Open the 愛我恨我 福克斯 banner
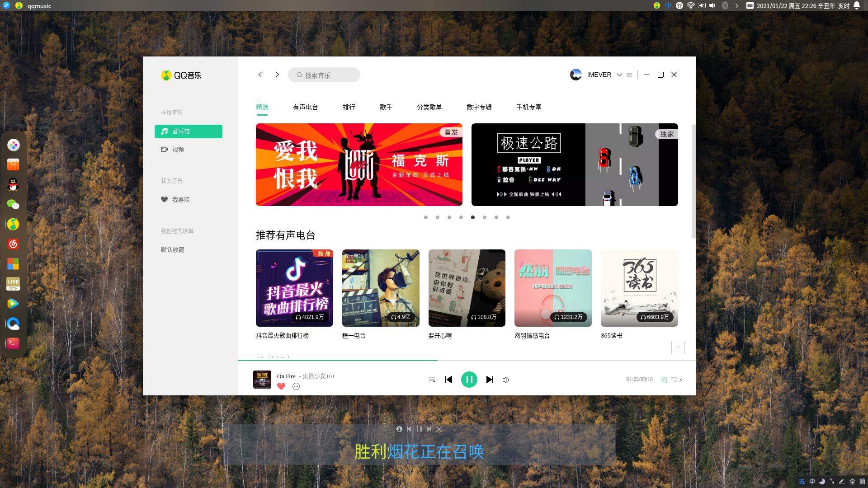868x488 pixels. pos(359,164)
